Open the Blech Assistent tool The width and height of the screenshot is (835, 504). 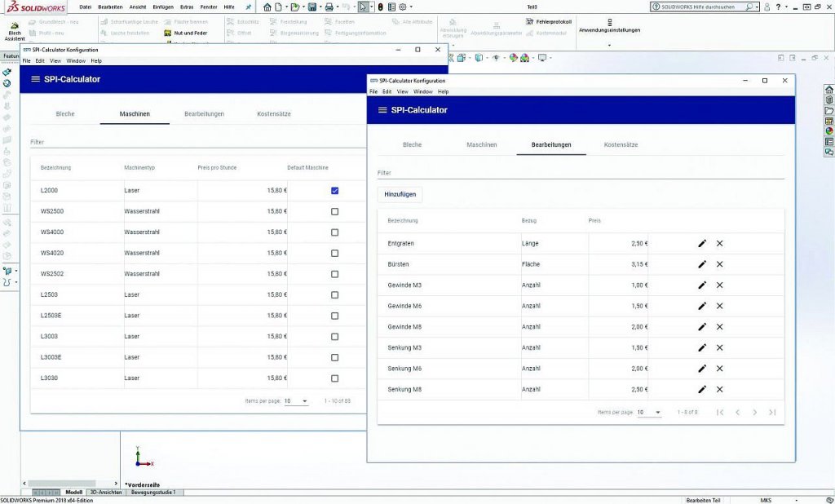point(15,31)
